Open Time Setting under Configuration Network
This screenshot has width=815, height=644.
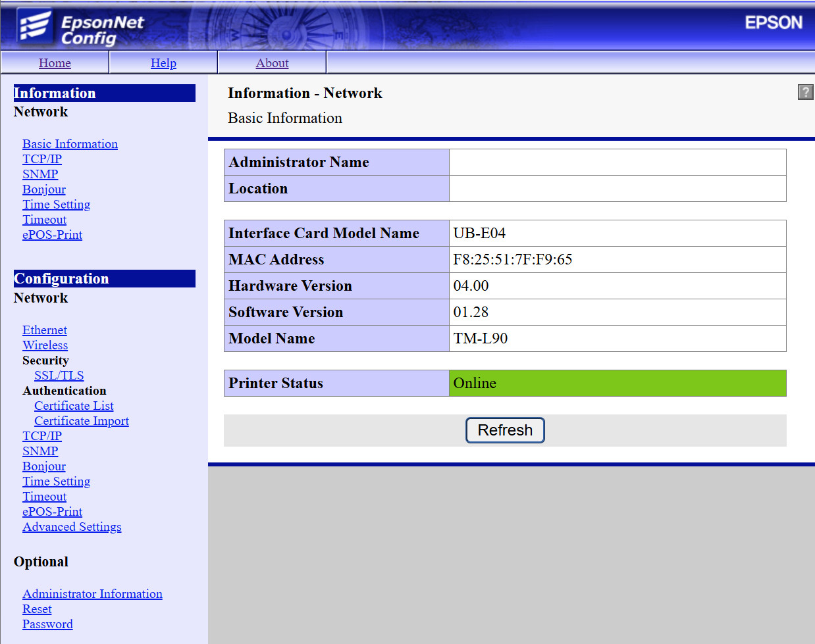56,482
